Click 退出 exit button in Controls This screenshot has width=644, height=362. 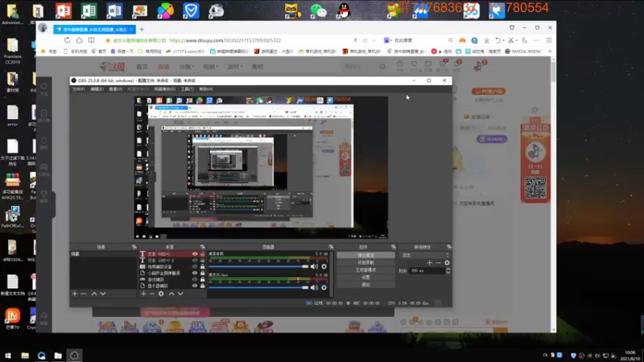[x=366, y=285]
